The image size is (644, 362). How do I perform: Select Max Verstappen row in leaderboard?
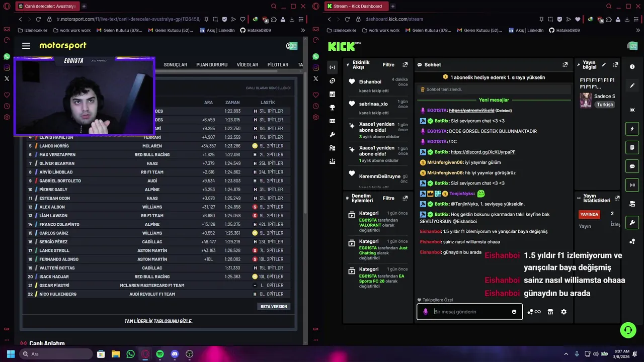click(x=158, y=155)
